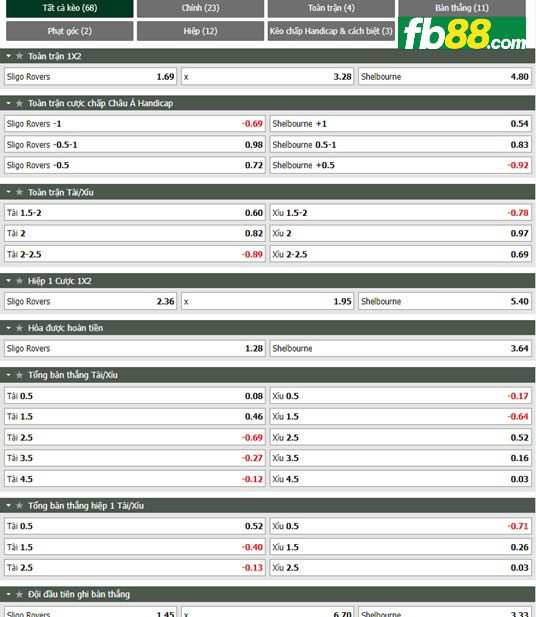Screen dimensions: 536x617
Task: Select Shelbourne +1 handicap at 0.54
Action: [401, 124]
